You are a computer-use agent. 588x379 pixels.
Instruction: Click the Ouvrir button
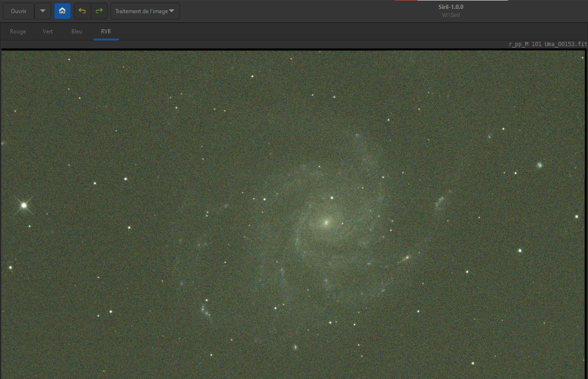(19, 11)
